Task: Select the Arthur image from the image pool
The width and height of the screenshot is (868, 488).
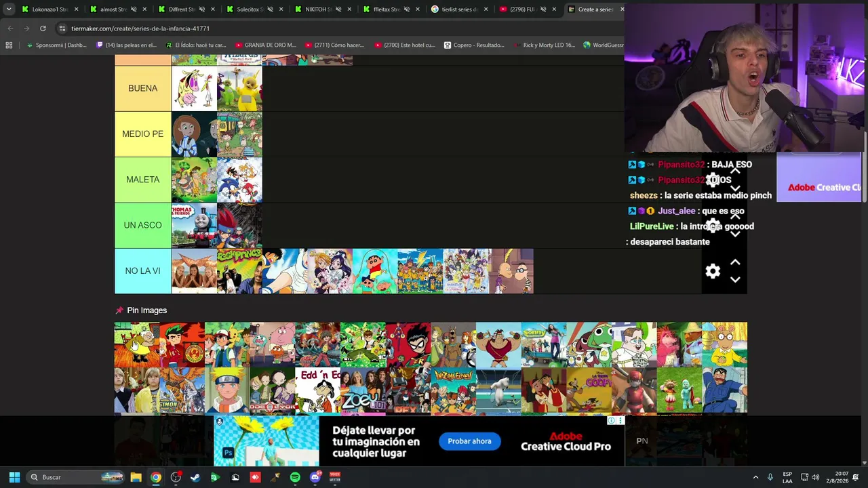Action: (x=724, y=344)
